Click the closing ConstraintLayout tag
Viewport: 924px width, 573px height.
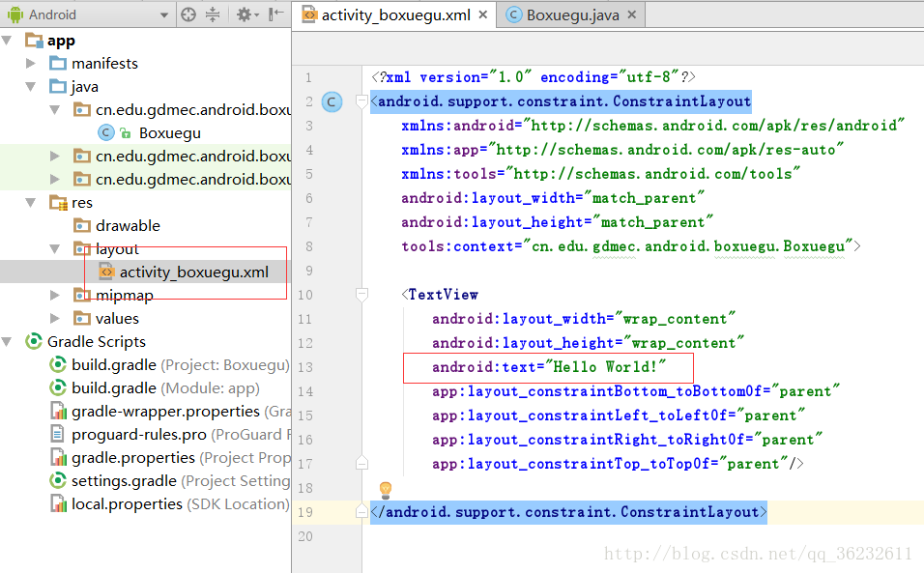[x=568, y=512]
